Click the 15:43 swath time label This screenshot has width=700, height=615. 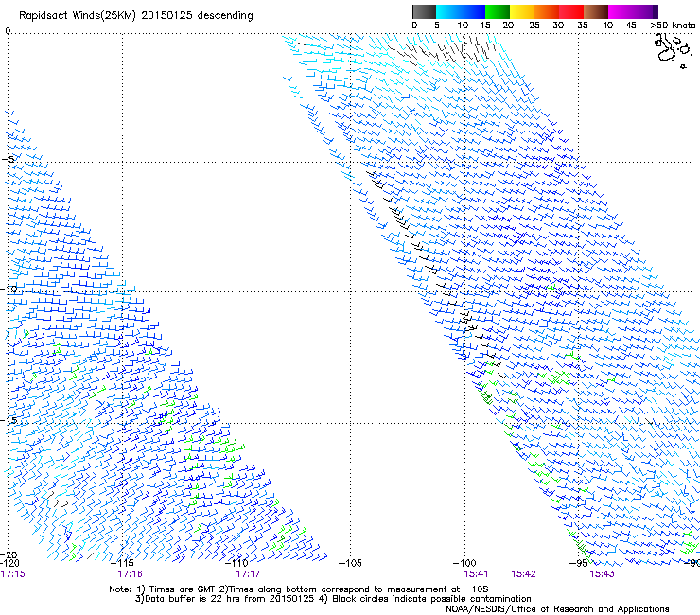(602, 574)
